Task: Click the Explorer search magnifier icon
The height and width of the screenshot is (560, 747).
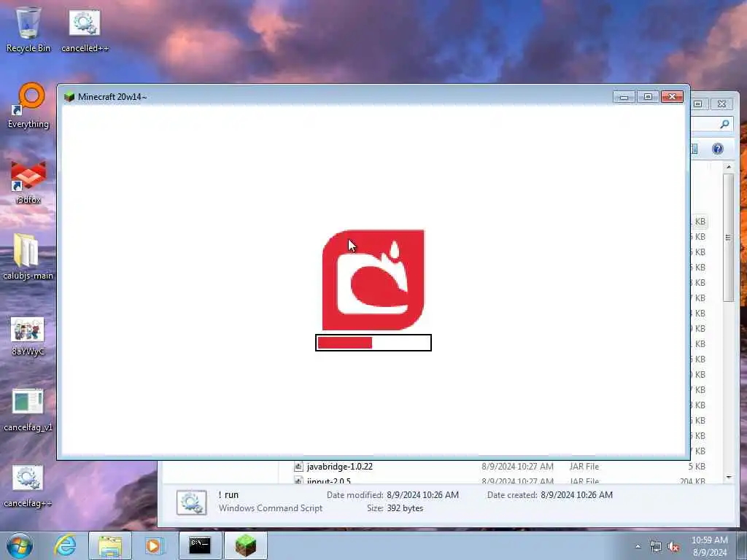Action: tap(724, 124)
